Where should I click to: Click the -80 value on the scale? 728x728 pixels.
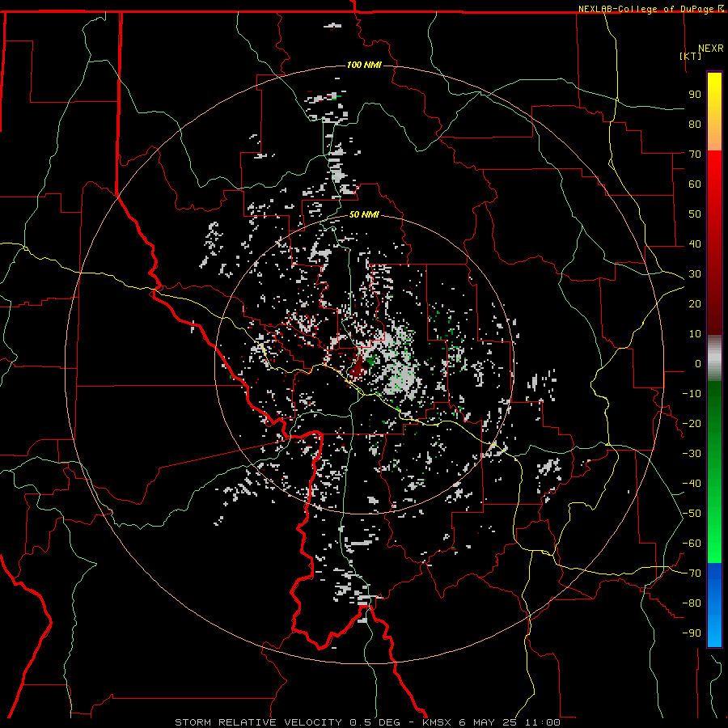coord(692,603)
